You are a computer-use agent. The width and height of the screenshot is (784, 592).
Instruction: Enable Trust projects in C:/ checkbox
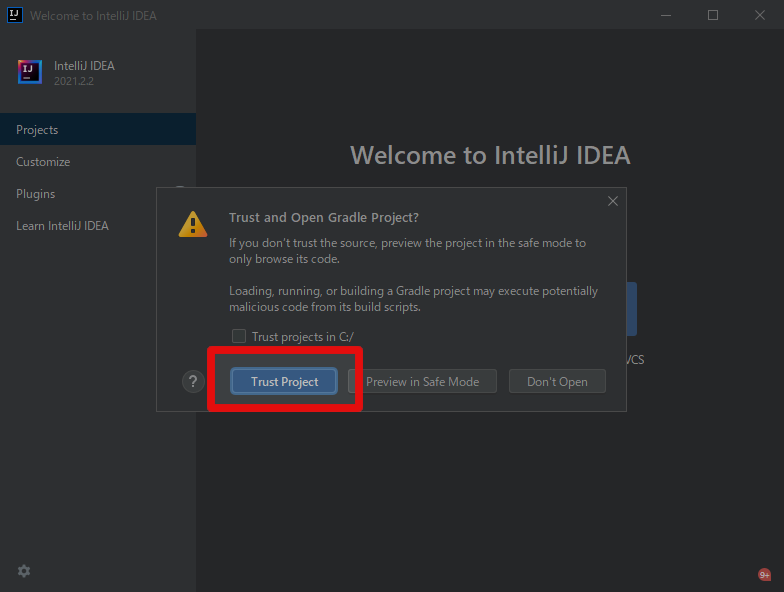[x=239, y=336]
